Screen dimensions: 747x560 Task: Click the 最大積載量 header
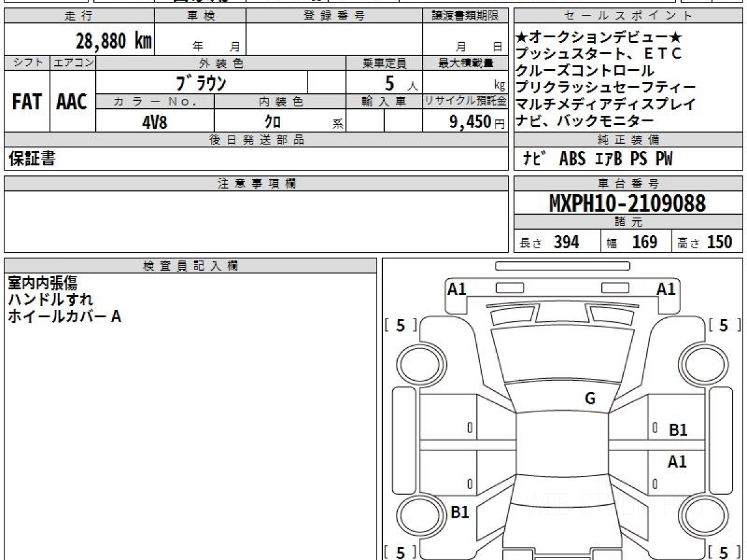465,63
